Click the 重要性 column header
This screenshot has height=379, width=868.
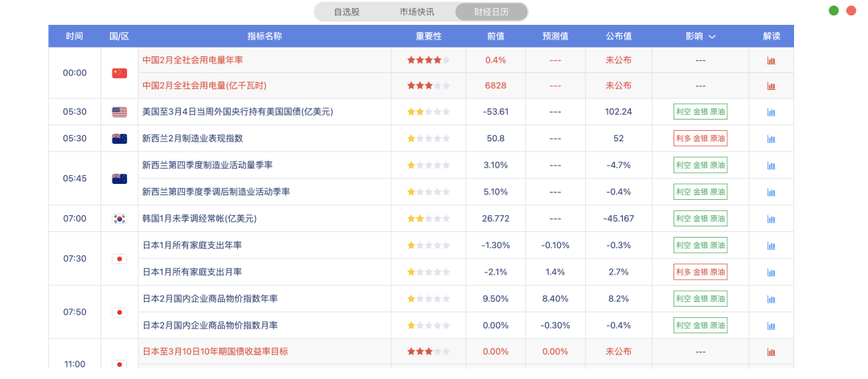[428, 36]
